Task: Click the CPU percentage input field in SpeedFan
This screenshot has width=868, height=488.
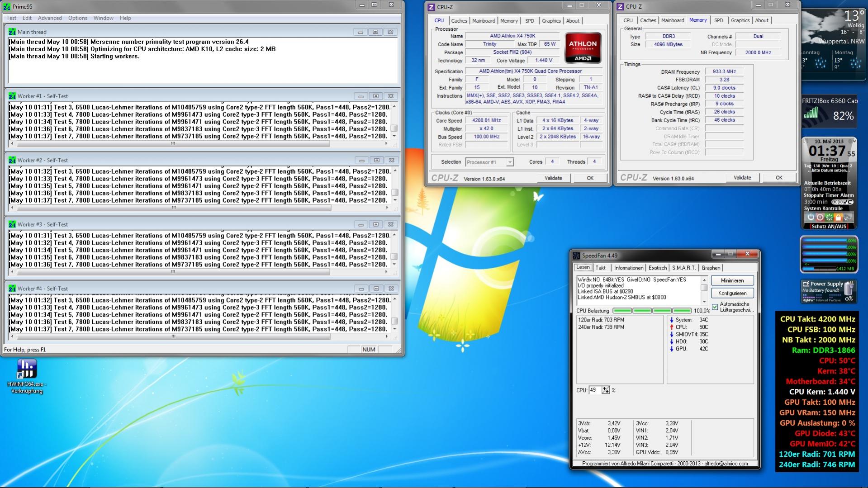Action: 595,390
